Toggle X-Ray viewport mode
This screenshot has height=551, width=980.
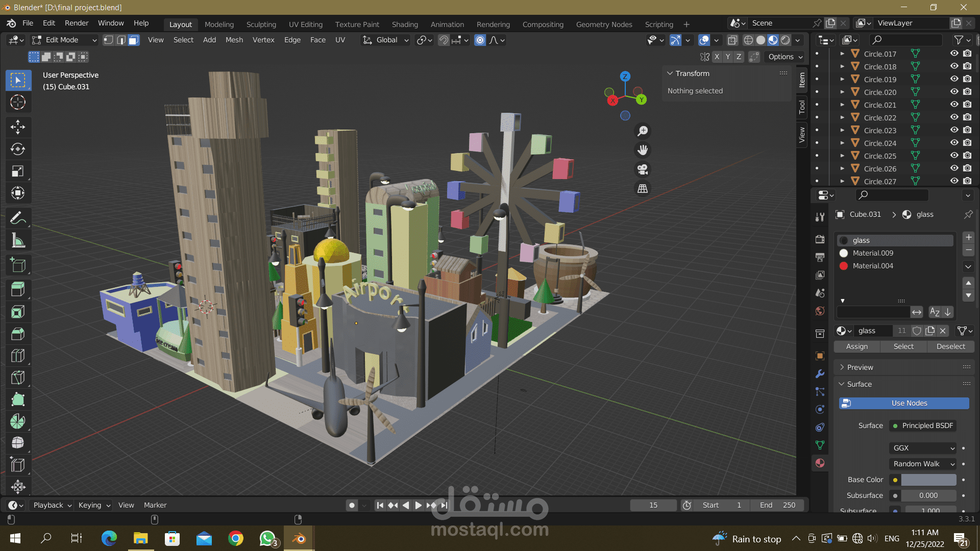pyautogui.click(x=733, y=40)
